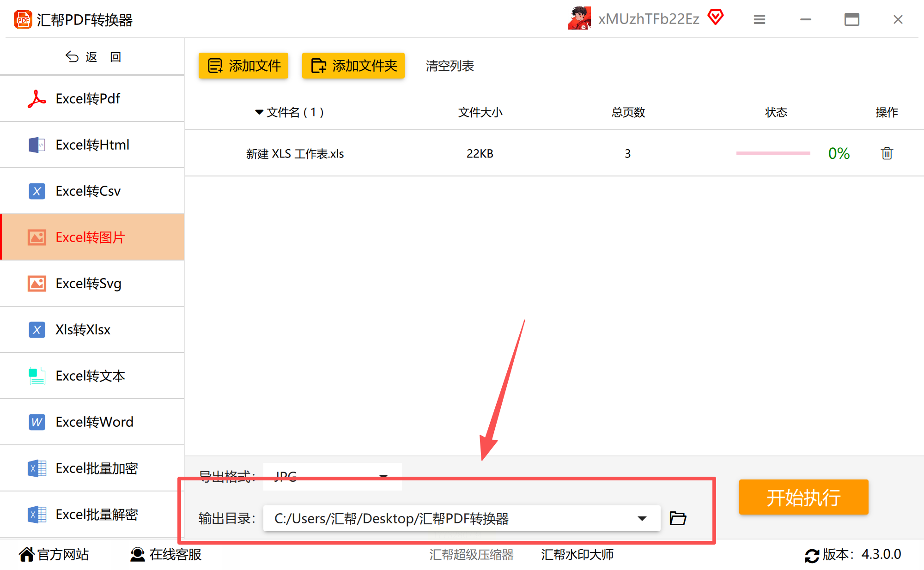Viewport: 924px width, 570px height.
Task: Choose Excel转Word in sidebar
Action: pyautogui.click(x=94, y=422)
